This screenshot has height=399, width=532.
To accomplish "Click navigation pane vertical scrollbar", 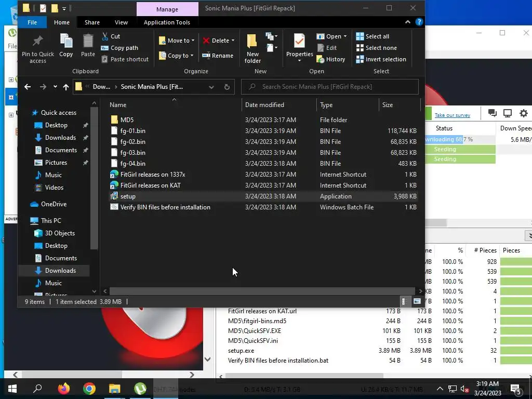I will 94,178.
